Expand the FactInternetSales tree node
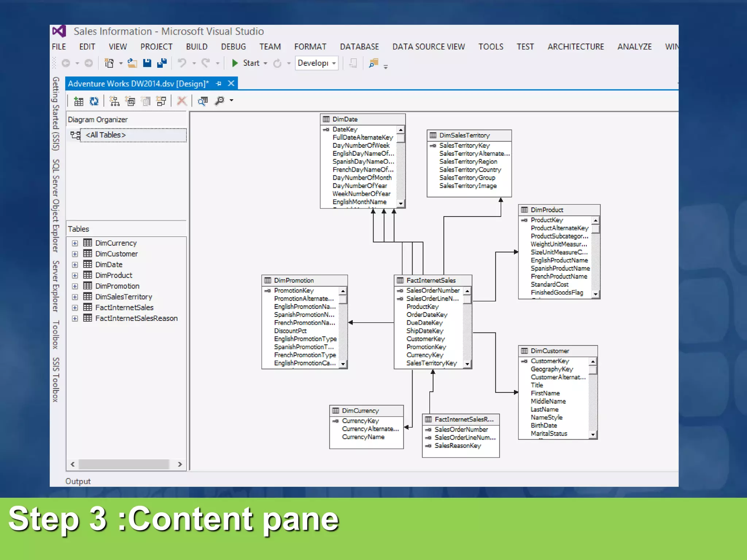 tap(75, 308)
